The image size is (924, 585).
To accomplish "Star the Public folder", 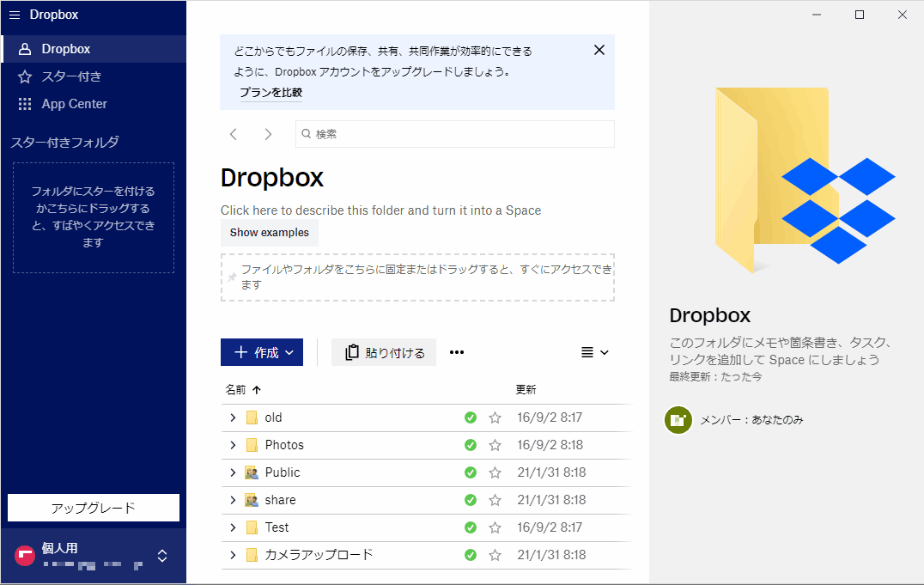I will tap(495, 472).
